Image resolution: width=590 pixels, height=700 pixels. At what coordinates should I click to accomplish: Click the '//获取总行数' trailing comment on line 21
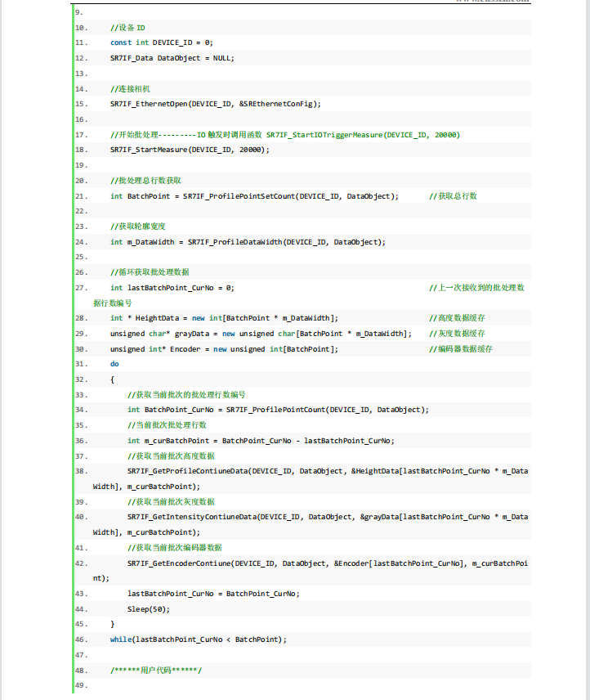pos(453,196)
